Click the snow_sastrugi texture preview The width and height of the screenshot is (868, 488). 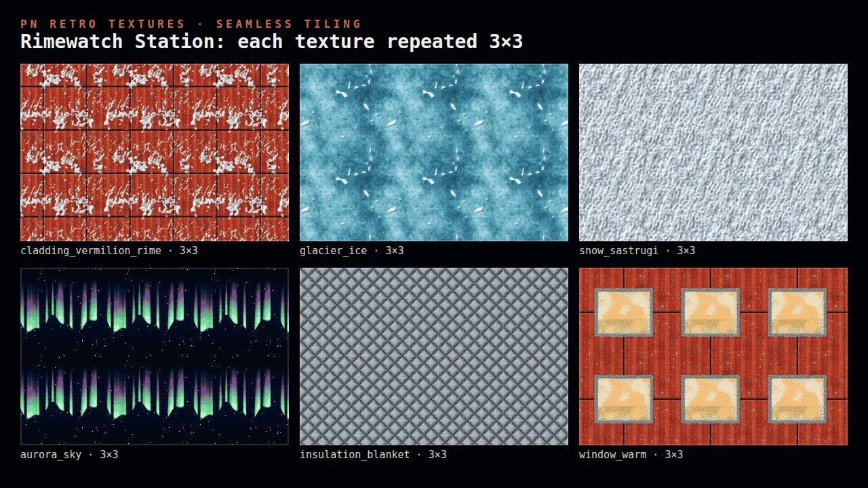tap(713, 152)
